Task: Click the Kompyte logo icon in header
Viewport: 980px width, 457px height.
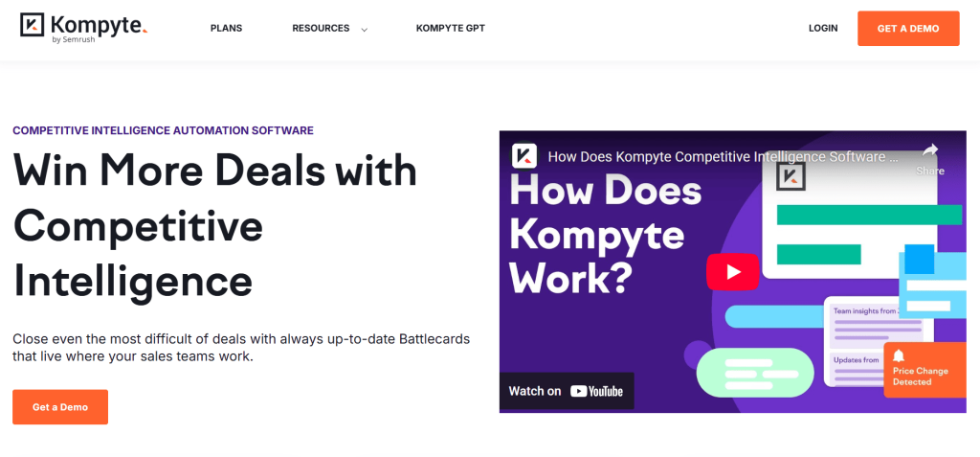Action: pyautogui.click(x=33, y=26)
